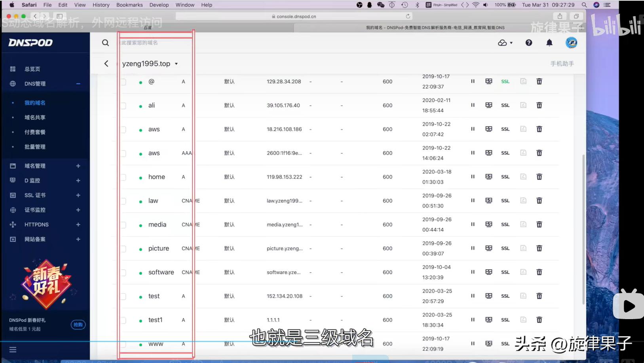Click the 我的域名 sidebar link
The image size is (644, 363).
pyautogui.click(x=35, y=102)
